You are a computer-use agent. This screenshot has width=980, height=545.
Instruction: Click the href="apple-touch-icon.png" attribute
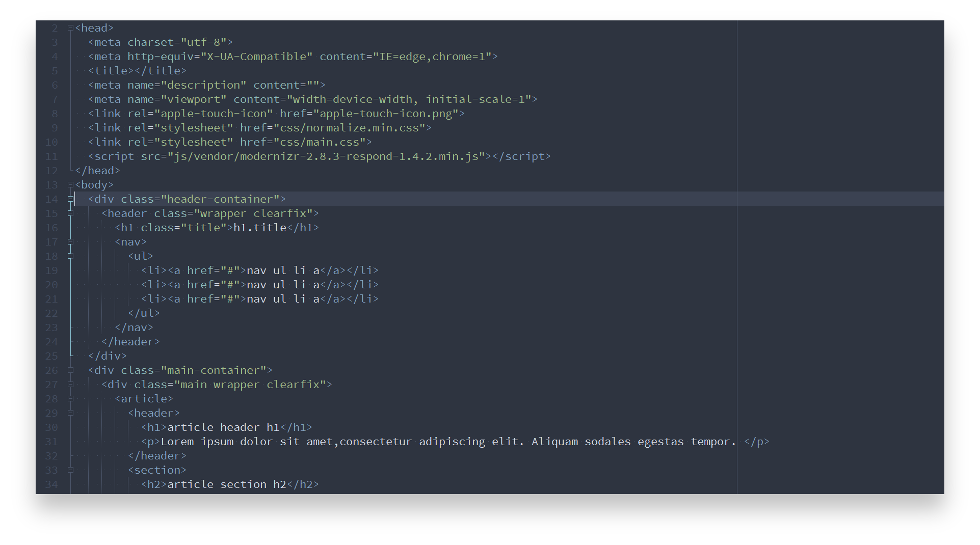coord(369,114)
